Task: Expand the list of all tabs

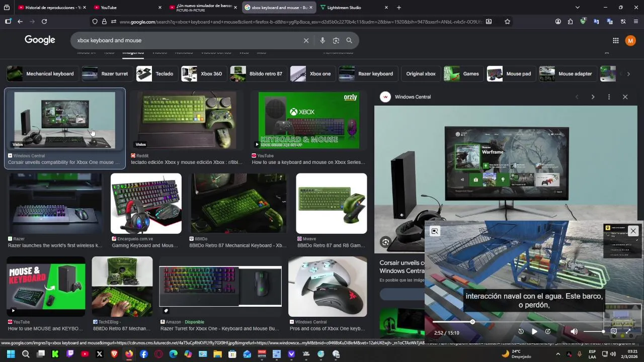Action: tap(577, 8)
